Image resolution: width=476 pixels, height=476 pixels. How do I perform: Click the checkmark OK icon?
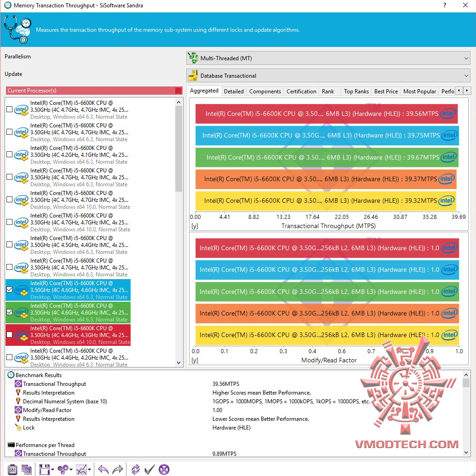(x=149, y=469)
